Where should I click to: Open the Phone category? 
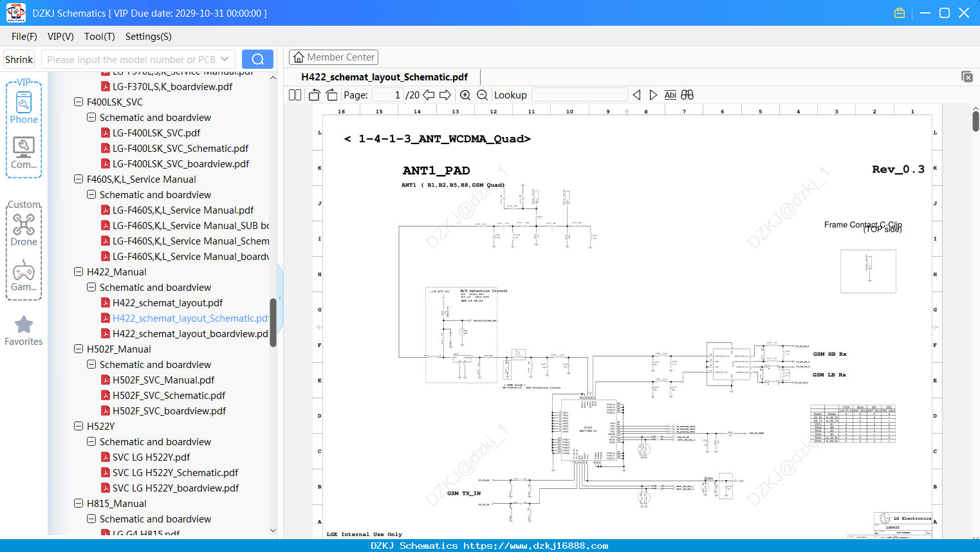point(24,108)
